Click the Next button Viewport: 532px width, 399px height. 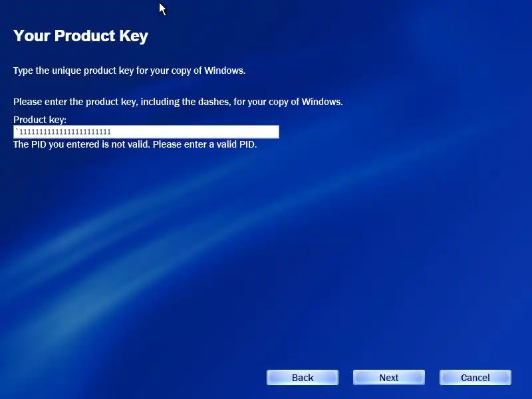pyautogui.click(x=389, y=377)
